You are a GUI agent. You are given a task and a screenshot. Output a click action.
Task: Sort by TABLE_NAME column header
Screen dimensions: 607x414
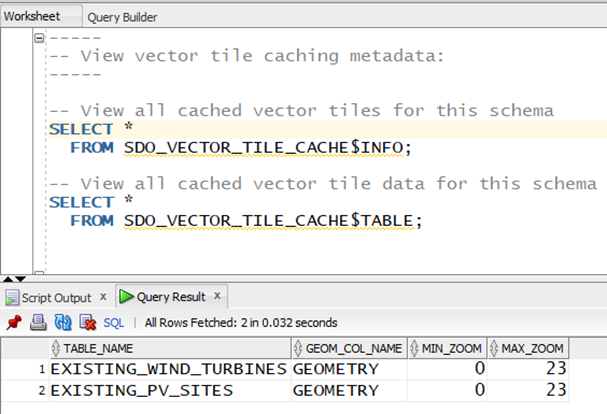click(170, 348)
